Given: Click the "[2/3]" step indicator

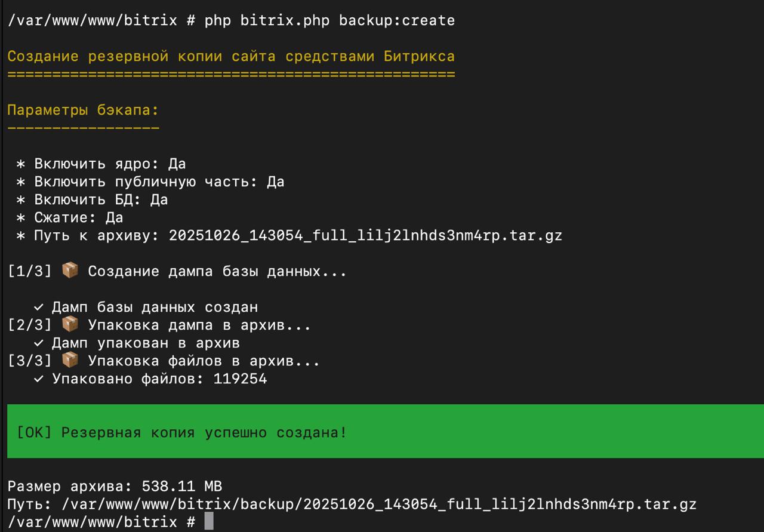Looking at the screenshot, I should pos(29,325).
